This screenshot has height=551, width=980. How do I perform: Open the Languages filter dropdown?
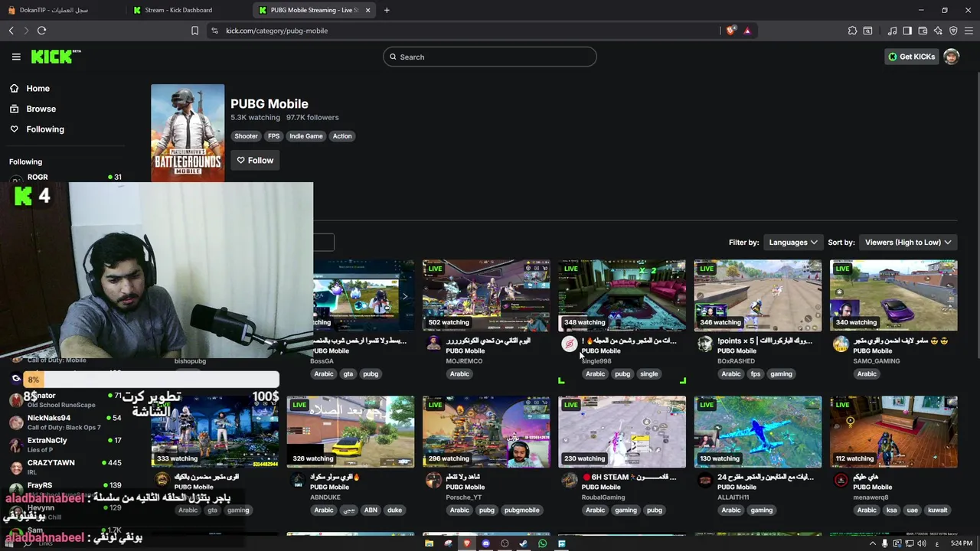[x=792, y=242]
